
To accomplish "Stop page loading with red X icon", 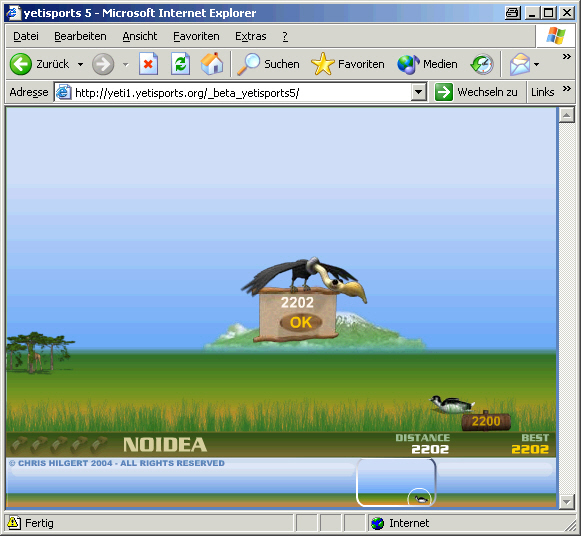I will click(x=148, y=64).
